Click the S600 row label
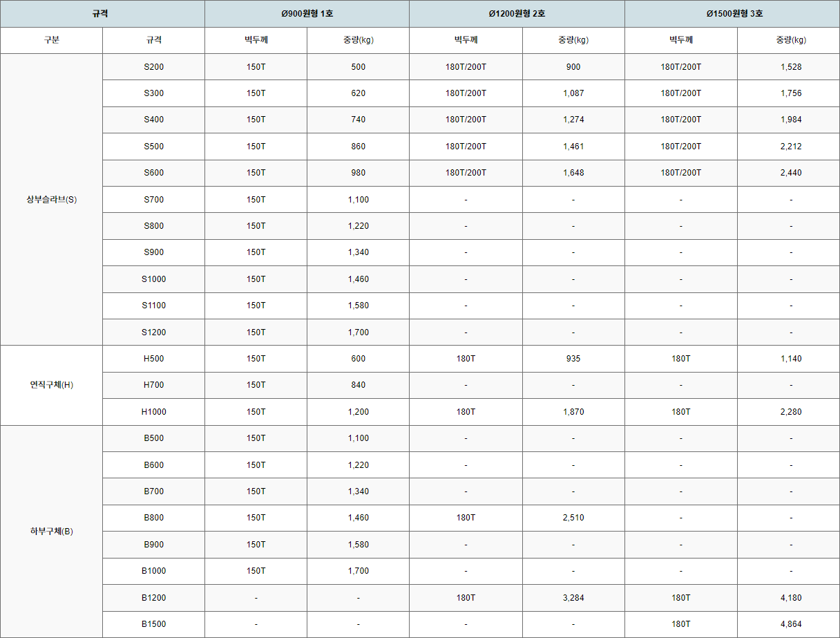 point(153,173)
